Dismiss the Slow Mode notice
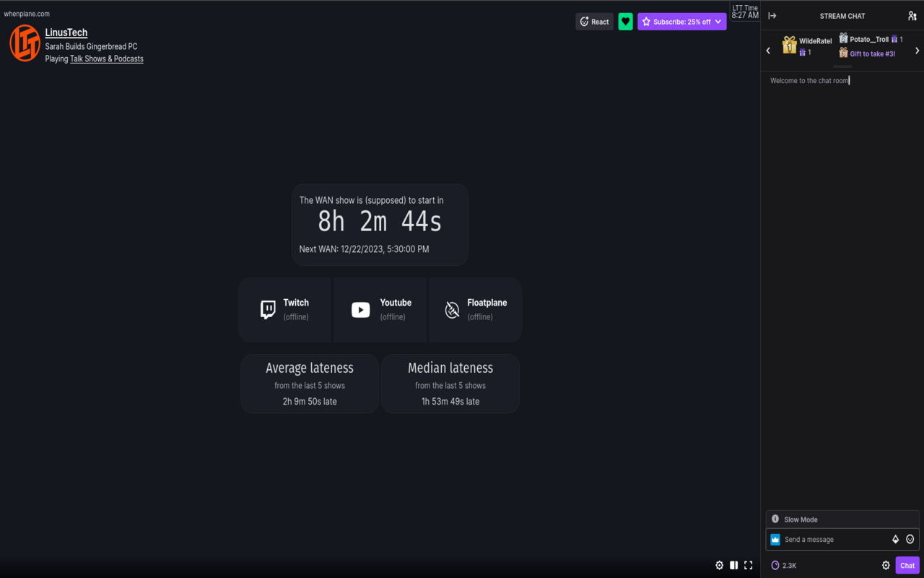This screenshot has width=924, height=578. coord(775,519)
